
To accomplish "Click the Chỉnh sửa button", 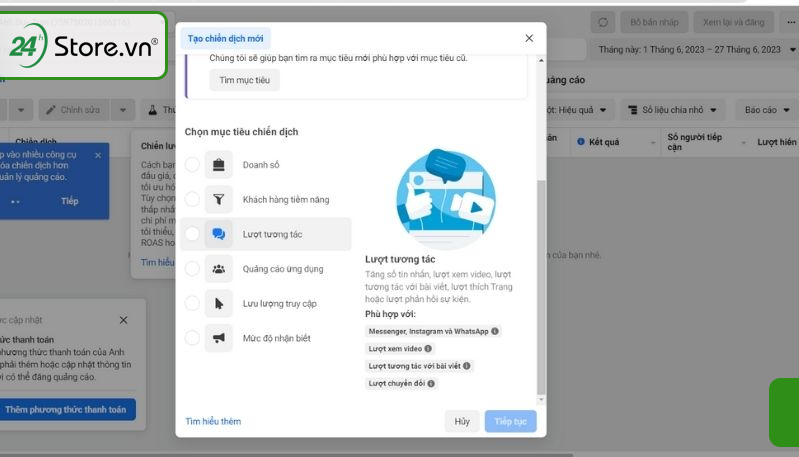I will 74,110.
